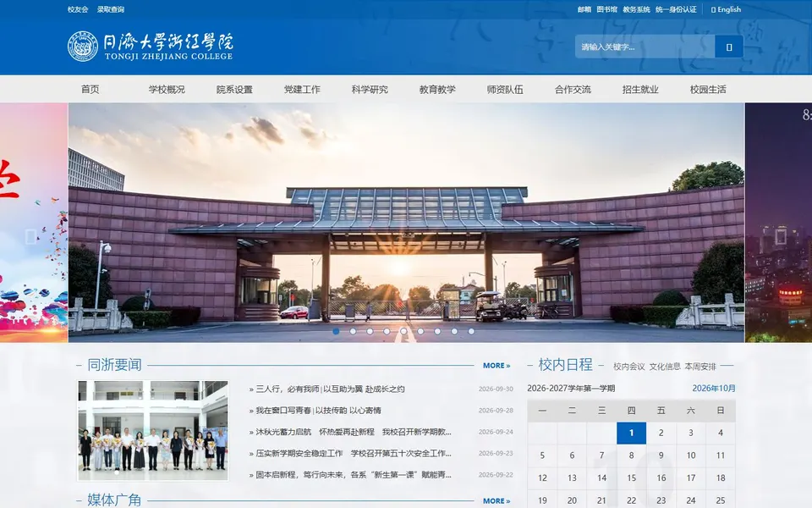Switch to the 本周安排 tab
812x508 pixels.
700,367
